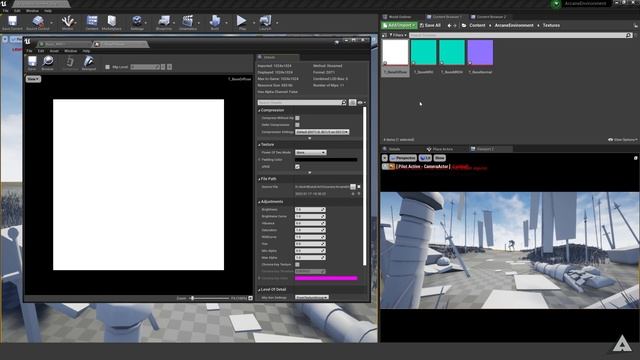Open Cinematics in the main toolbar
Screen dimensions: 640x360
click(188, 23)
